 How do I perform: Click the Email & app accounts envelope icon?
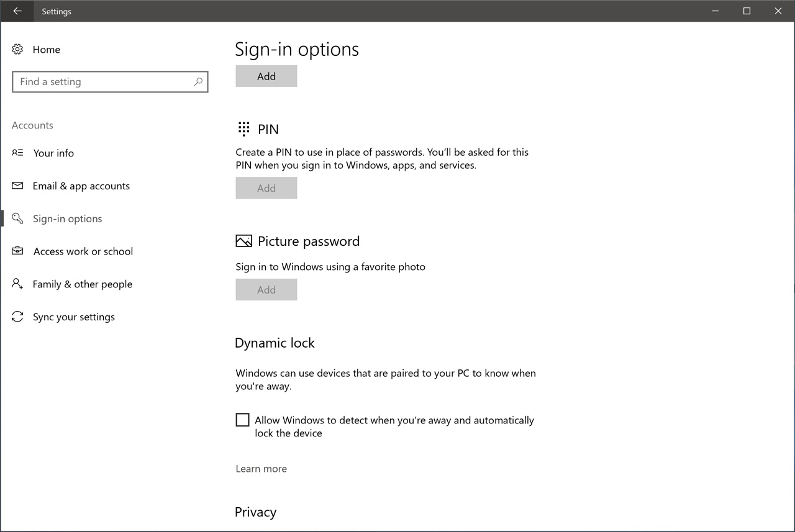tap(17, 186)
